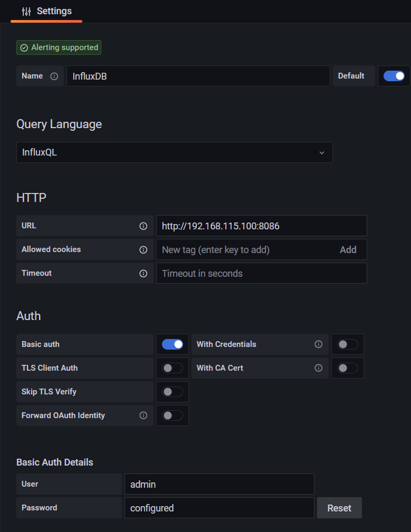
Task: Click Add in the Allowed cookies field
Action: click(x=348, y=250)
